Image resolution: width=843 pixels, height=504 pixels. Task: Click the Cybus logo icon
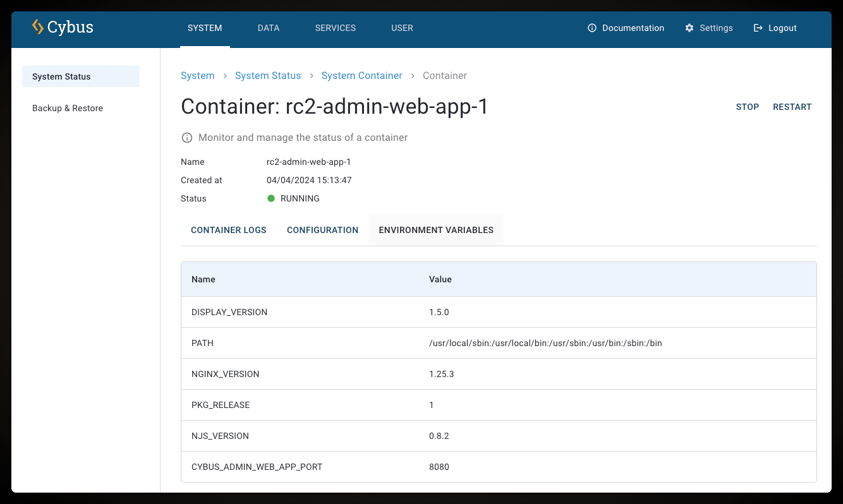(x=38, y=27)
